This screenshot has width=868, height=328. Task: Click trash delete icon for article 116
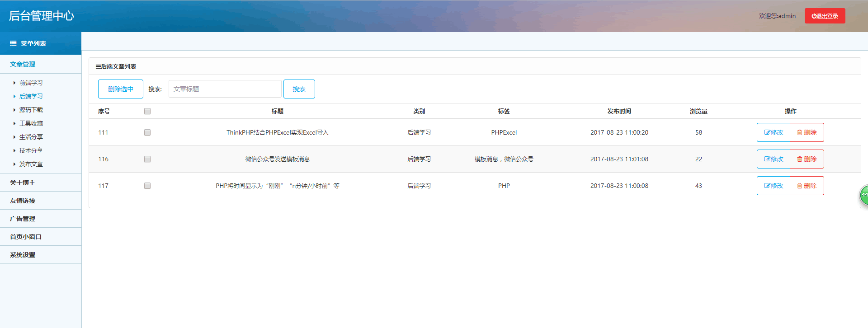click(800, 159)
